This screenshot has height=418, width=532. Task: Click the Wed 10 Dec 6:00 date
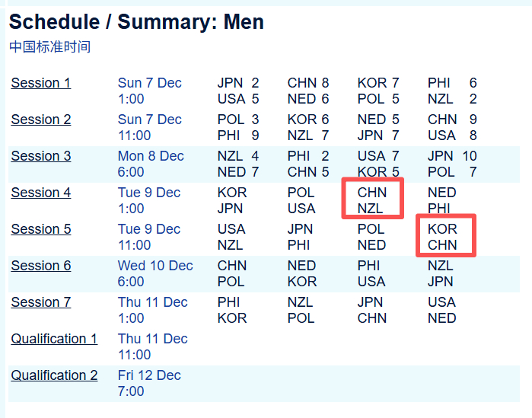pyautogui.click(x=155, y=273)
